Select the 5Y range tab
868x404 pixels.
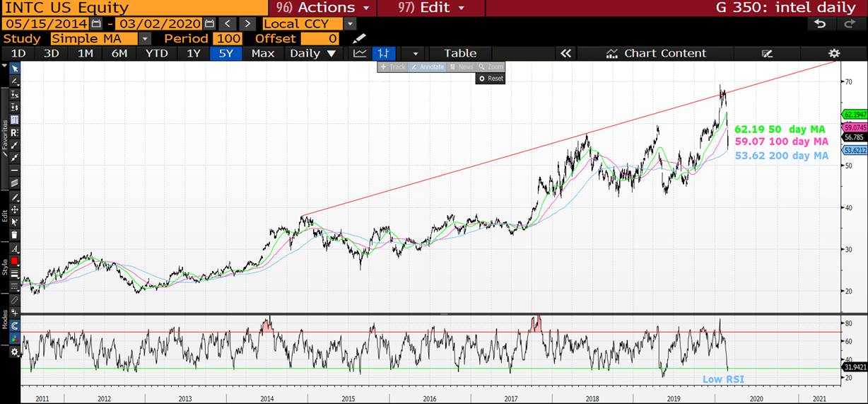226,53
